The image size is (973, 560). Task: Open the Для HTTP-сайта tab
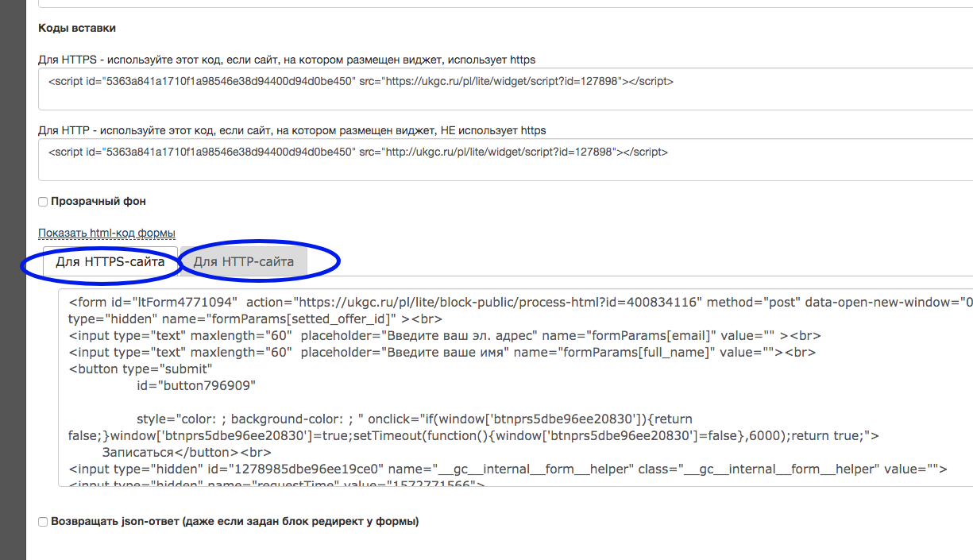pos(244,261)
